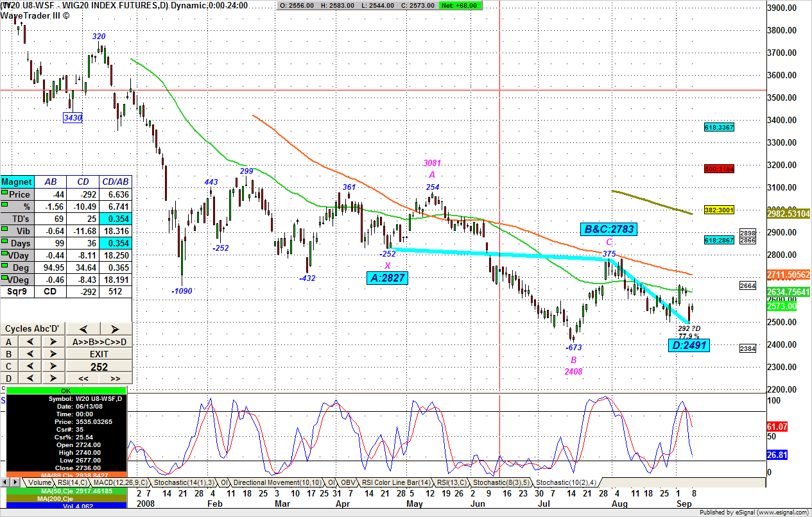812x517 pixels.
Task: Click the cyan 618:3367 Fibonacci label
Action: pyautogui.click(x=718, y=128)
